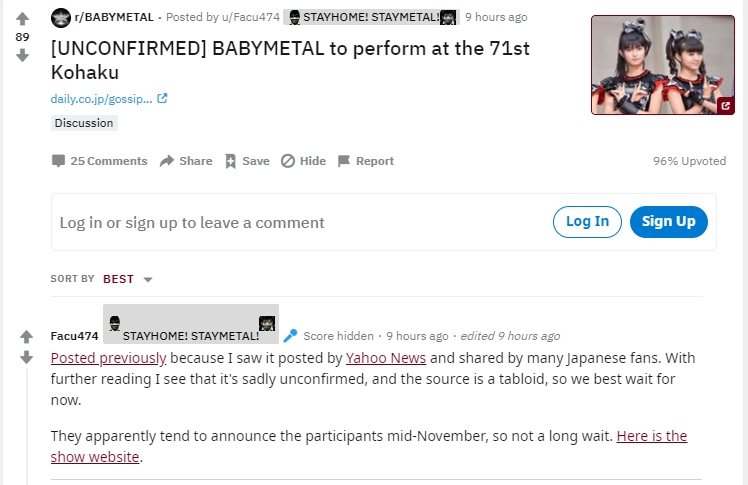The width and height of the screenshot is (748, 485).
Task: Save the post for later
Action: tap(246, 161)
